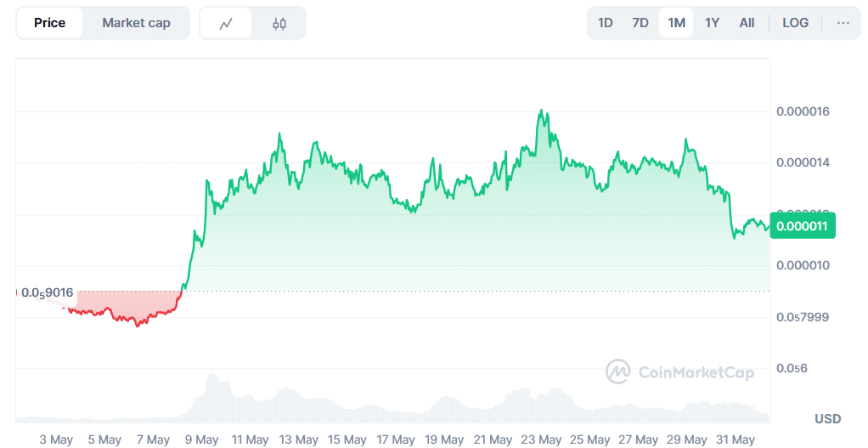Switch to candlestick chart view
868x448 pixels.
(x=279, y=23)
